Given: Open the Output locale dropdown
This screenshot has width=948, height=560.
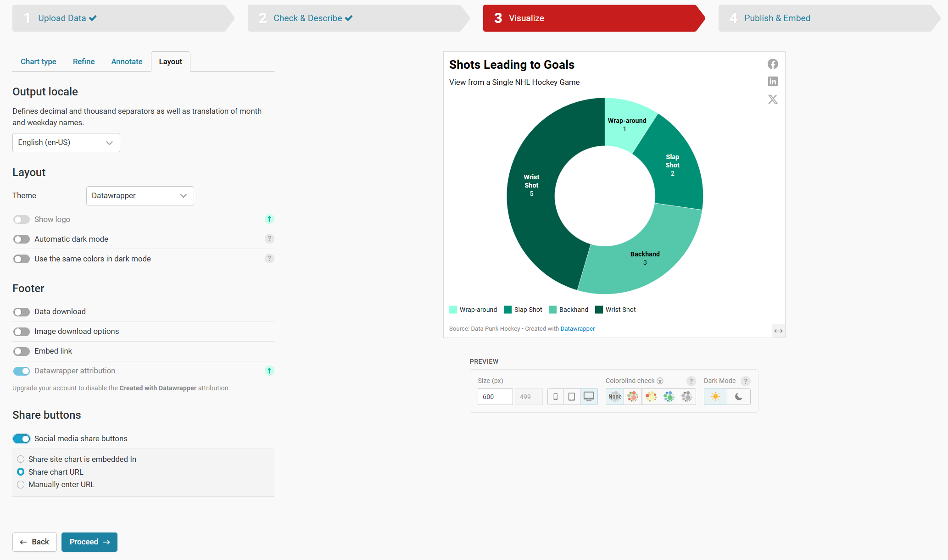Looking at the screenshot, I should 66,143.
